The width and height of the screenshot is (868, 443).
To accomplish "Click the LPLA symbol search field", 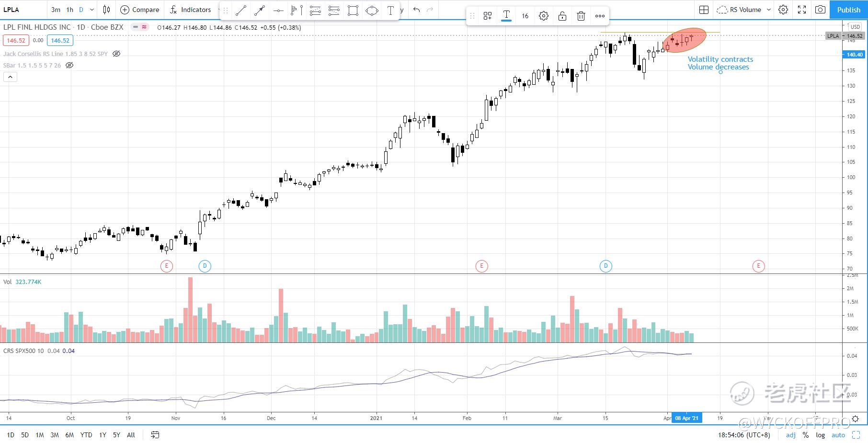I will click(x=23, y=10).
